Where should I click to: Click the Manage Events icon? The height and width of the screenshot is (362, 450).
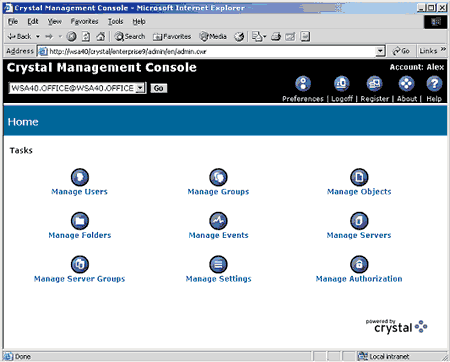(x=218, y=221)
